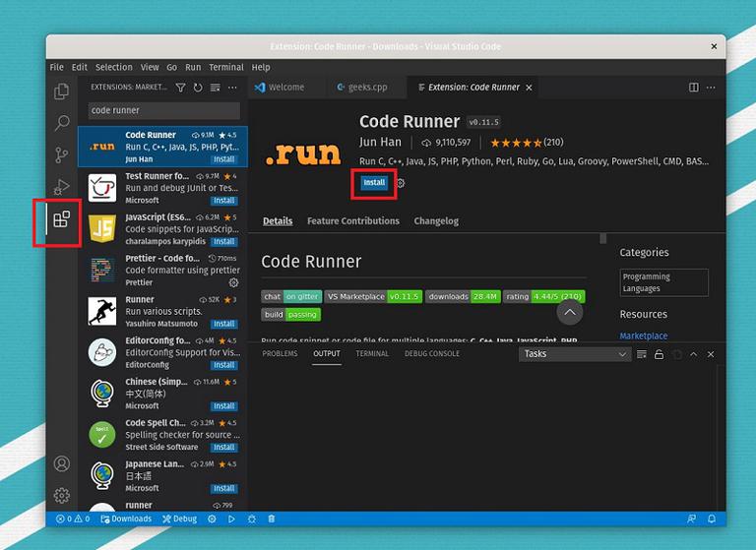Click the Programming Languages category
Image resolution: width=756 pixels, height=550 pixels.
coord(663,282)
